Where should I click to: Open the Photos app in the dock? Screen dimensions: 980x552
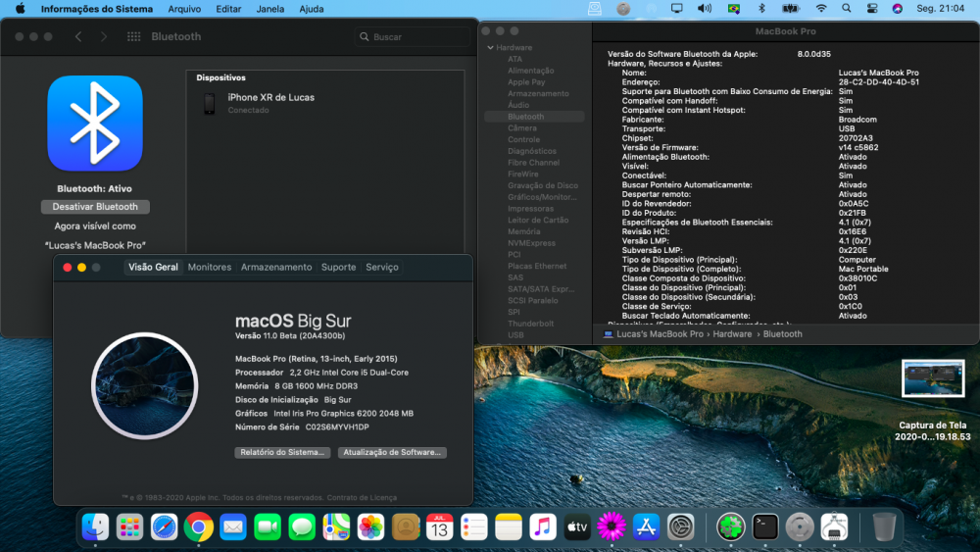point(370,527)
